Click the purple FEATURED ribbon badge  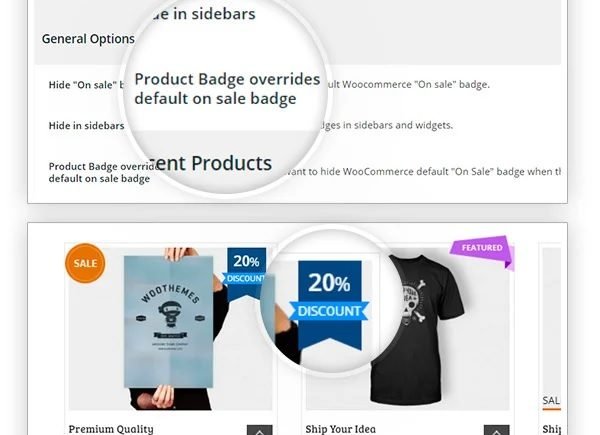[x=482, y=251]
